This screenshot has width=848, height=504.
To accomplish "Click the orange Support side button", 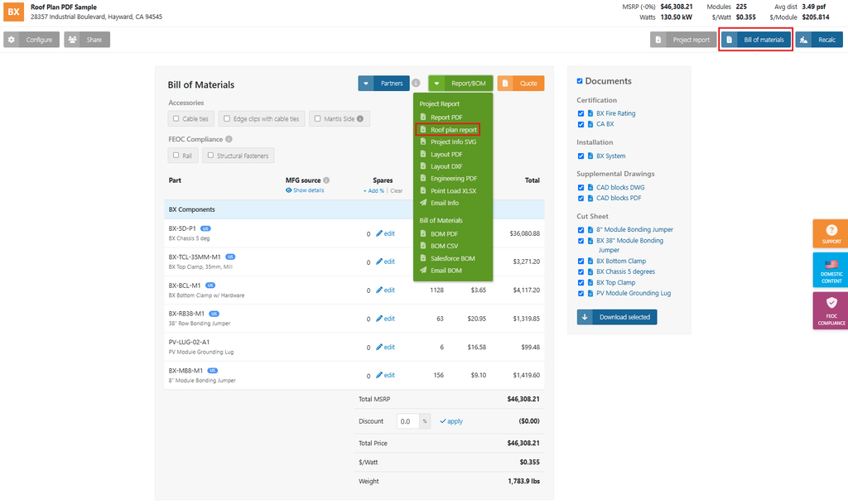I will tap(831, 233).
